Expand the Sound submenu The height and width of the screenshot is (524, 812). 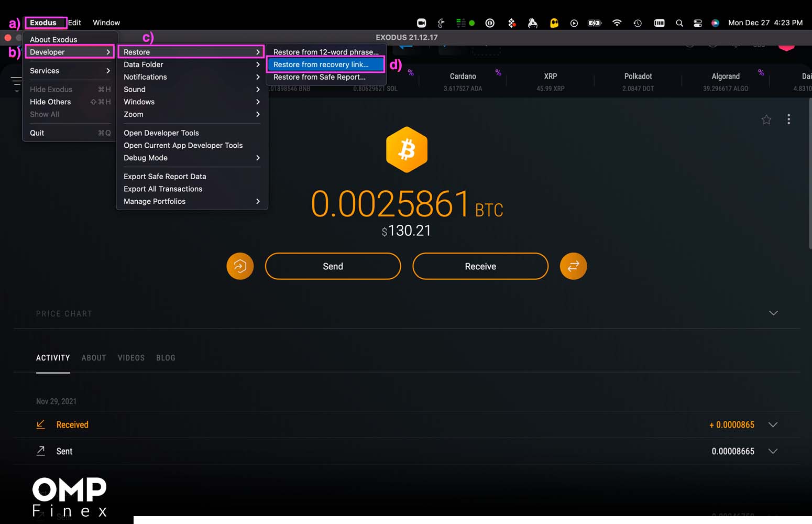pos(191,90)
